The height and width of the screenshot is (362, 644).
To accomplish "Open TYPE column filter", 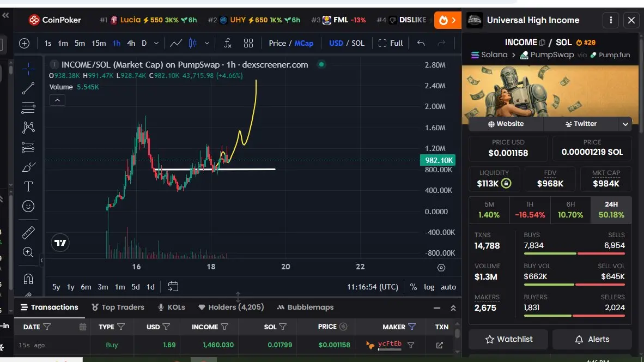I will tap(121, 327).
